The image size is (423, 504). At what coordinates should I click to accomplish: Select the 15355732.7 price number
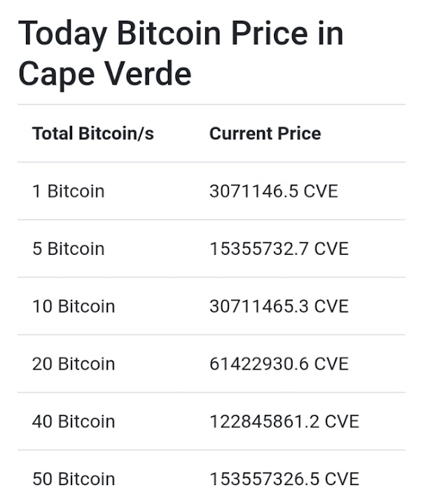click(x=258, y=248)
